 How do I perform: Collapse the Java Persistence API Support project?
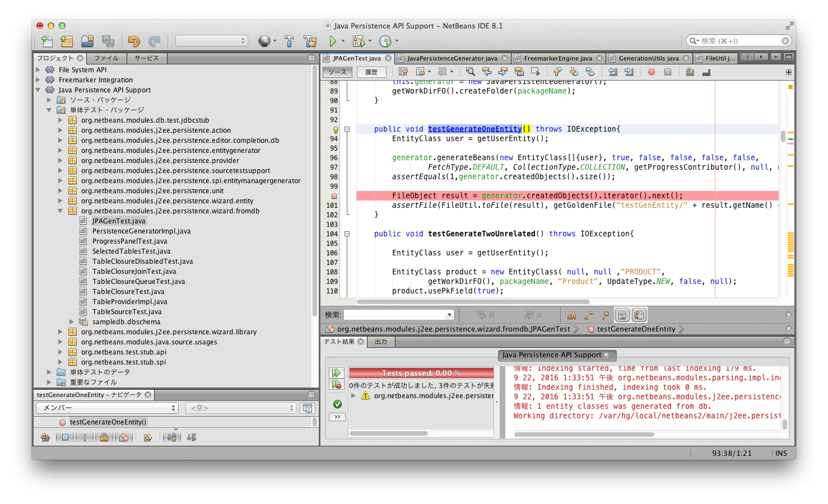point(38,90)
